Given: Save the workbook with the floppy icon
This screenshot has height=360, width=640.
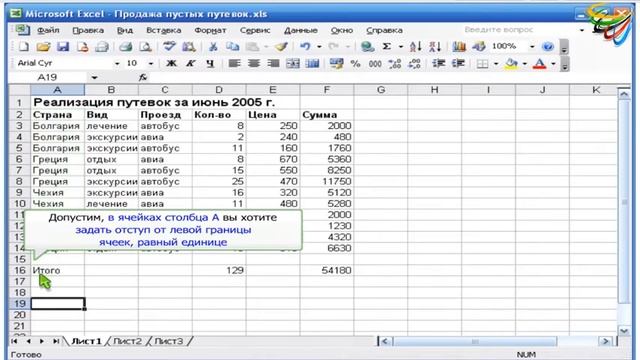Looking at the screenshot, I should click(x=63, y=47).
